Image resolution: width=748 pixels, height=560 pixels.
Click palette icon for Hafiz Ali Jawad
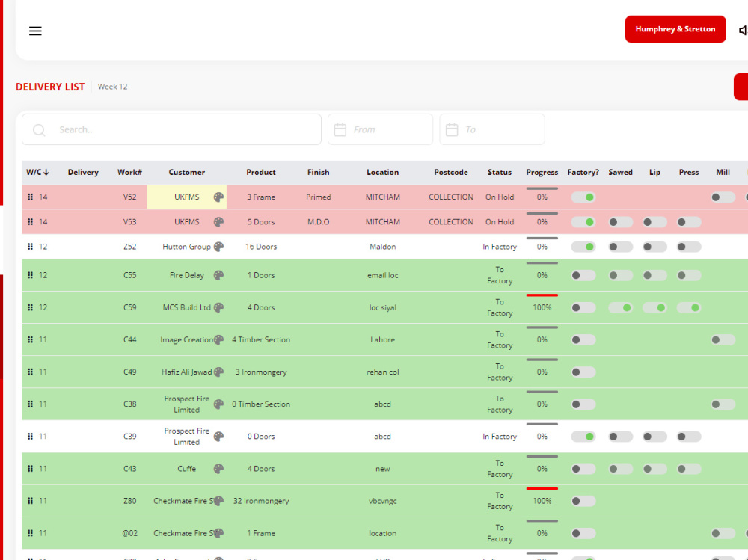coord(218,372)
